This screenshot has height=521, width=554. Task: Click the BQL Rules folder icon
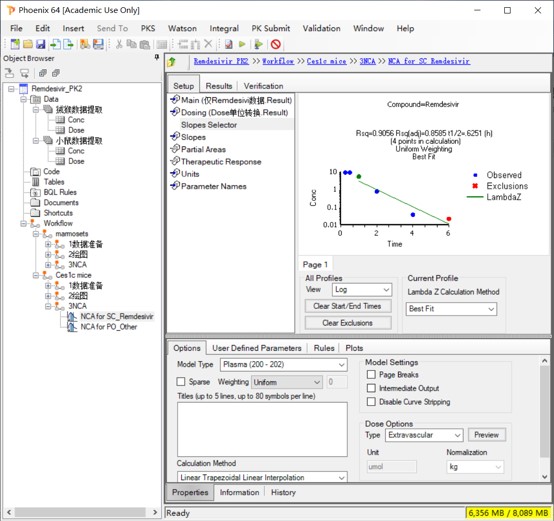35,192
